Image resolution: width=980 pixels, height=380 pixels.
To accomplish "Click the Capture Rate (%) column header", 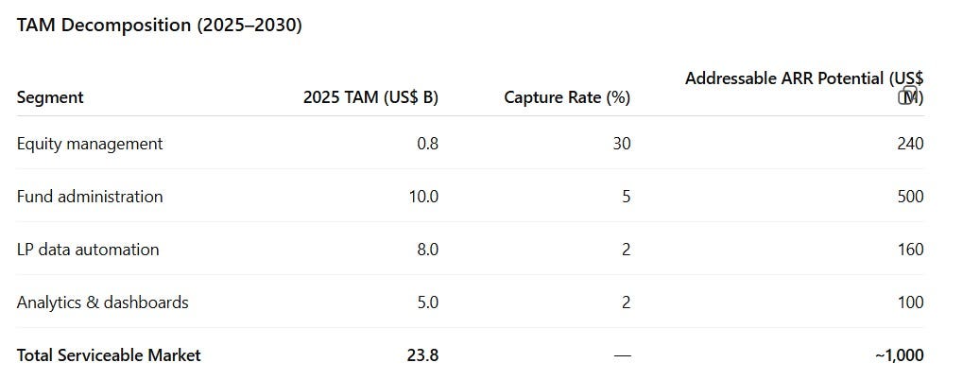I will [567, 97].
